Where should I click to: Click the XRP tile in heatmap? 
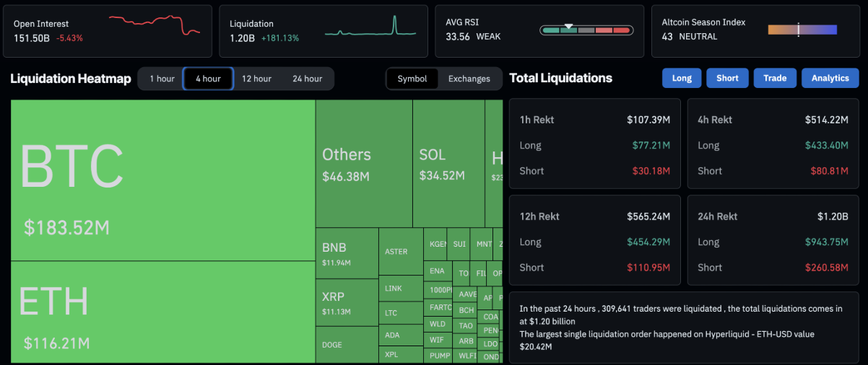click(x=347, y=303)
